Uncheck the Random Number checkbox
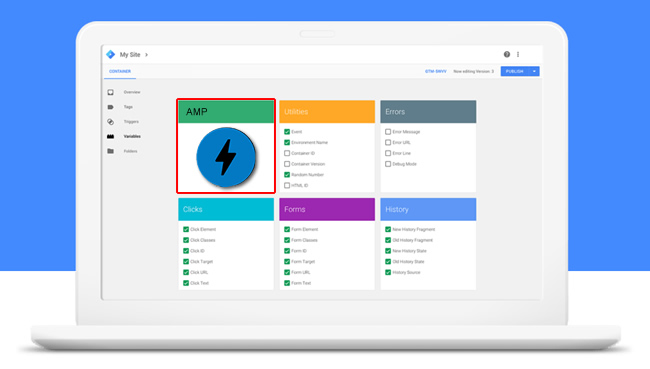 pos(287,175)
